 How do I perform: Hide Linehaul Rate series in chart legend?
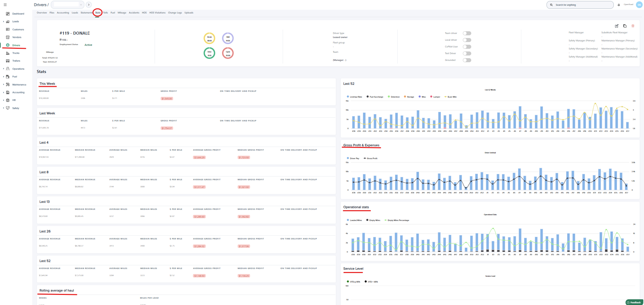click(x=355, y=97)
